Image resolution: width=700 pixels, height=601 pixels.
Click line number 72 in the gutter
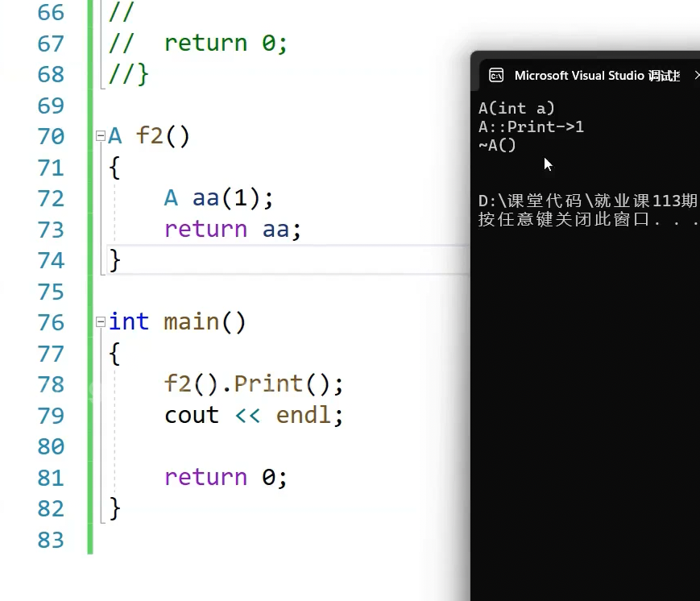pyautogui.click(x=51, y=199)
